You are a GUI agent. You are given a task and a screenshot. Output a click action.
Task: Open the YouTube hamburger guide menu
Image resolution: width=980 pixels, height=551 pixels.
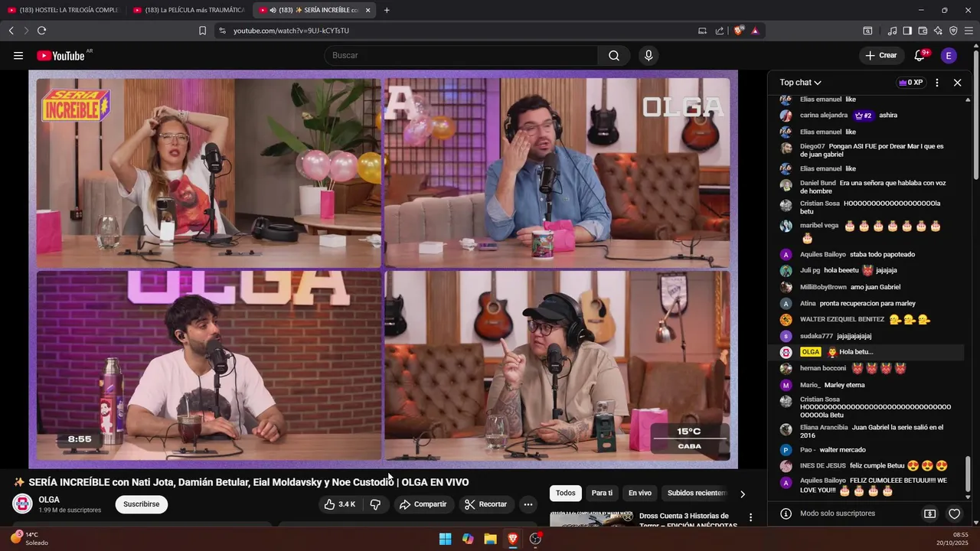18,55
